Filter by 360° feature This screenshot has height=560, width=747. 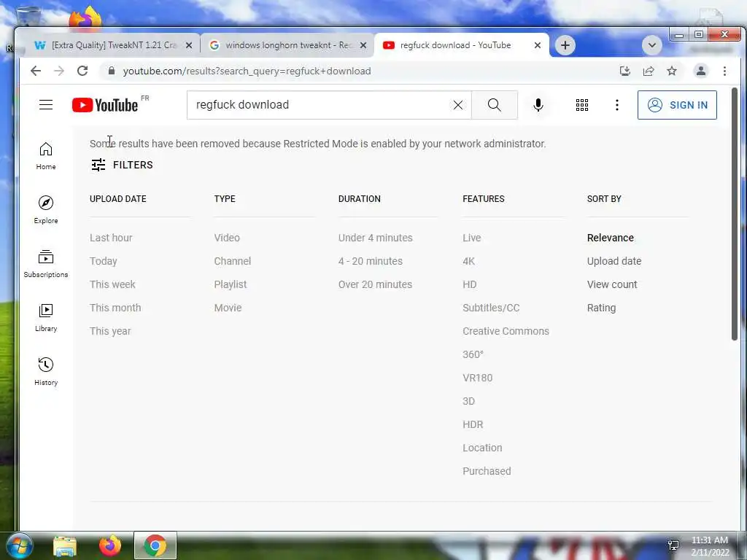click(x=473, y=354)
